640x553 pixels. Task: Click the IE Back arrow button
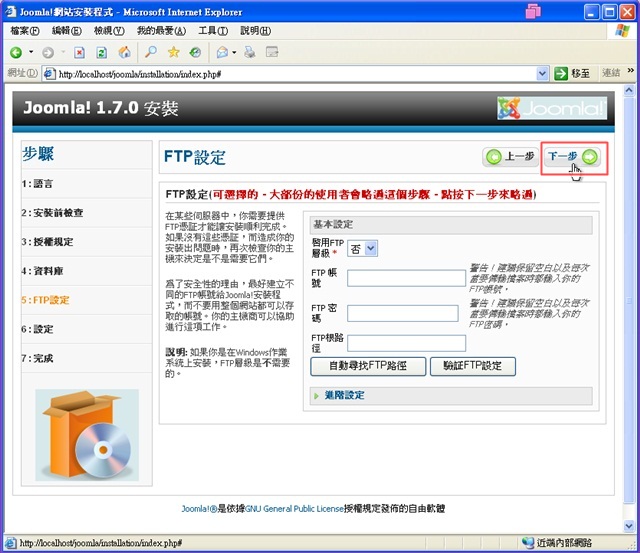point(16,52)
